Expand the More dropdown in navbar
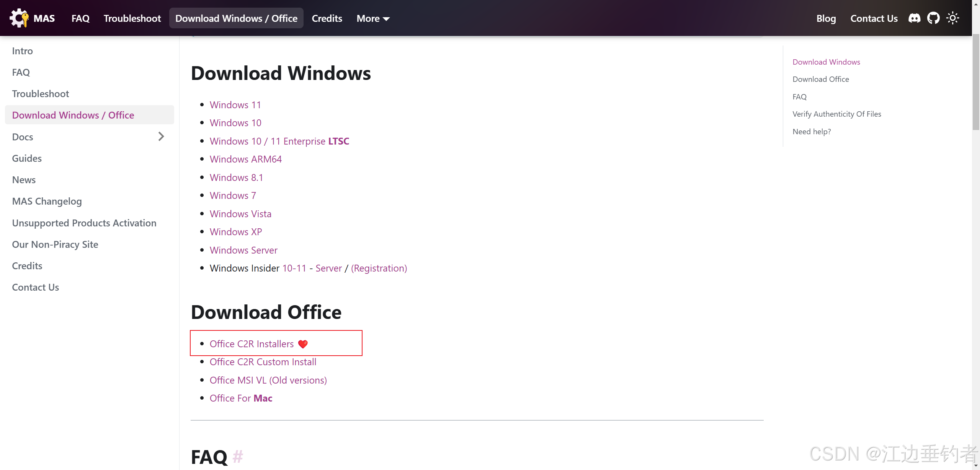This screenshot has width=980, height=470. point(373,18)
